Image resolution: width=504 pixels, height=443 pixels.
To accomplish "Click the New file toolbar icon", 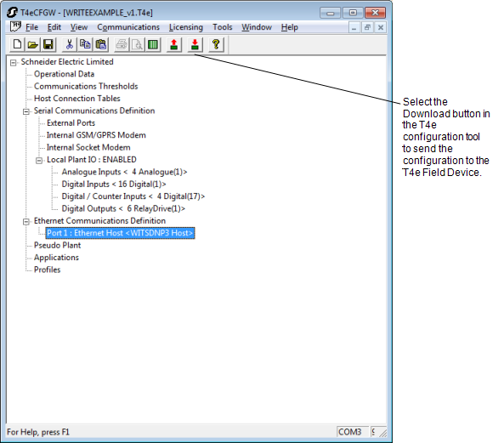I will coord(17,44).
